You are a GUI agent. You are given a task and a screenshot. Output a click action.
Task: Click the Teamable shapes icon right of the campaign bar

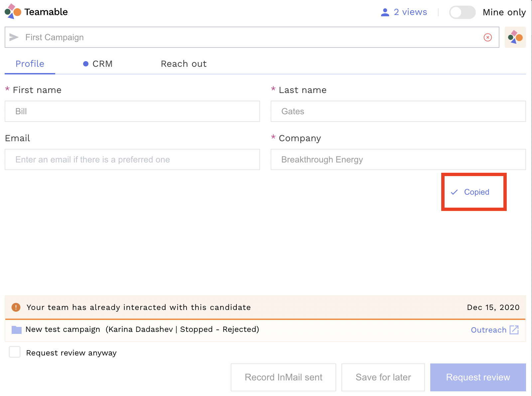(515, 37)
